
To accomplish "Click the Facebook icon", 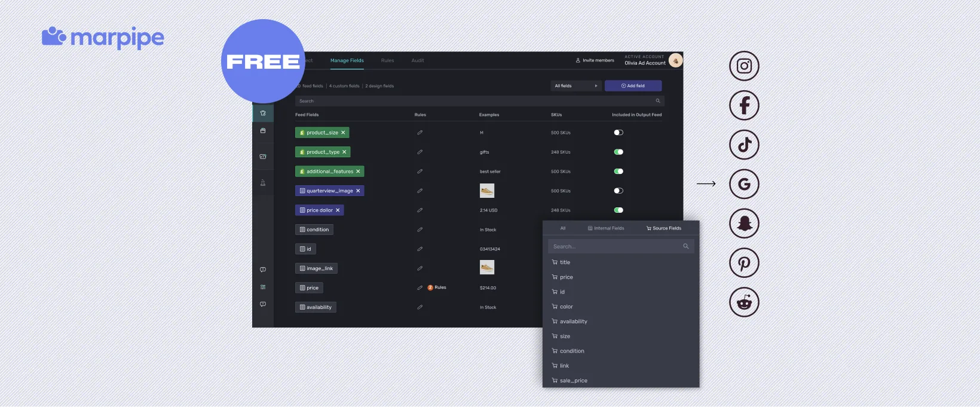I will click(744, 105).
